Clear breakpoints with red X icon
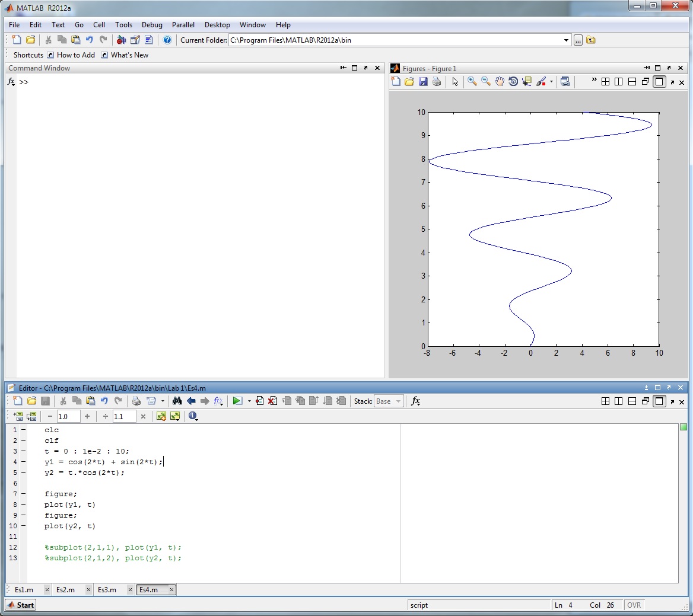 [272, 401]
